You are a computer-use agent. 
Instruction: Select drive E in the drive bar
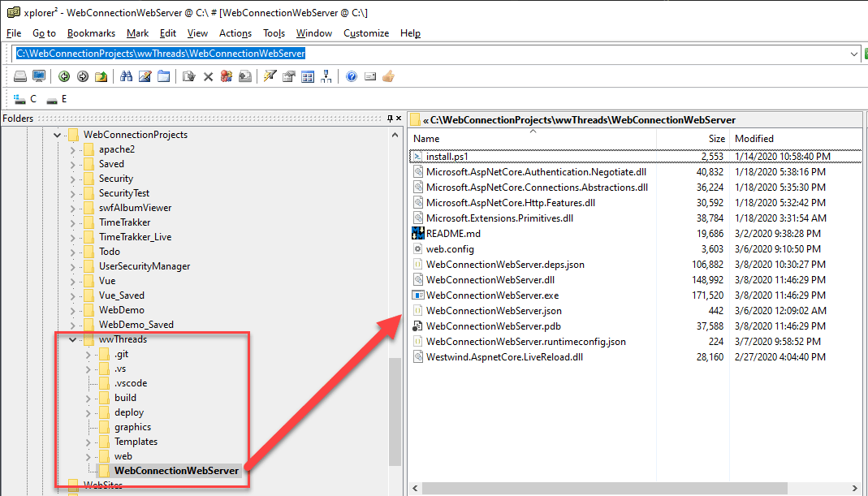[57, 99]
